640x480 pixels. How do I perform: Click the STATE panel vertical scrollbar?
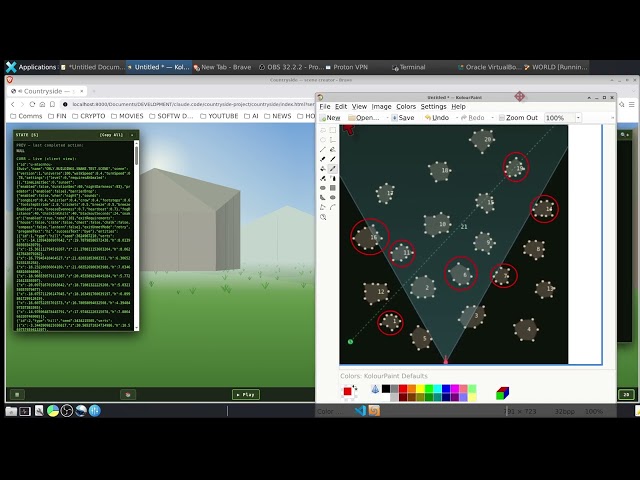click(x=136, y=235)
